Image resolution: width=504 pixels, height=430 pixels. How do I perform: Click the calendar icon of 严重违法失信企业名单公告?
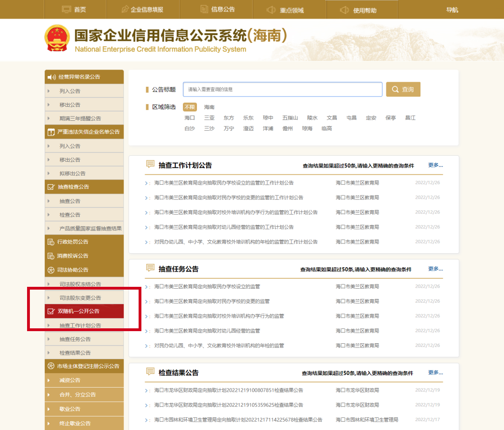tap(51, 132)
